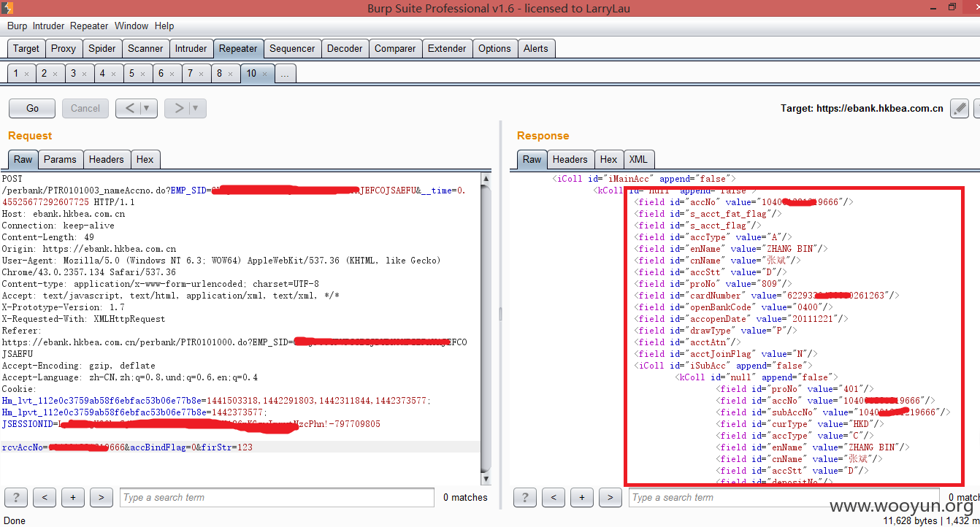Screen dimensions: 980x527
Task: Open the Burp menu
Action: tap(17, 26)
